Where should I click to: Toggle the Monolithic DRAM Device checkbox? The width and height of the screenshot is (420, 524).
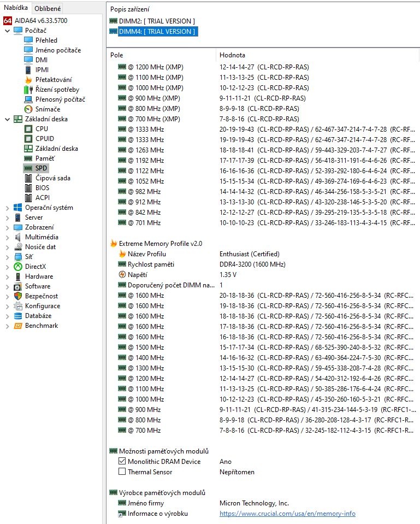[122, 462]
